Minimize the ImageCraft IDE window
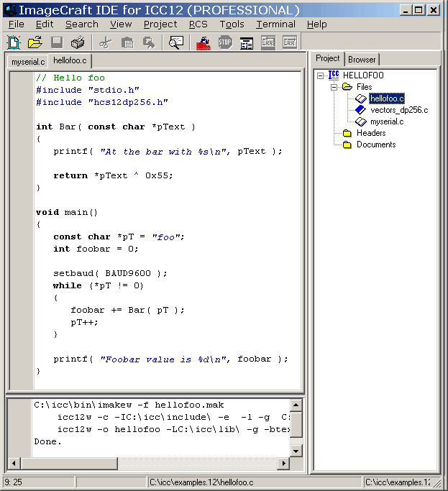The height and width of the screenshot is (491, 448). point(406,10)
